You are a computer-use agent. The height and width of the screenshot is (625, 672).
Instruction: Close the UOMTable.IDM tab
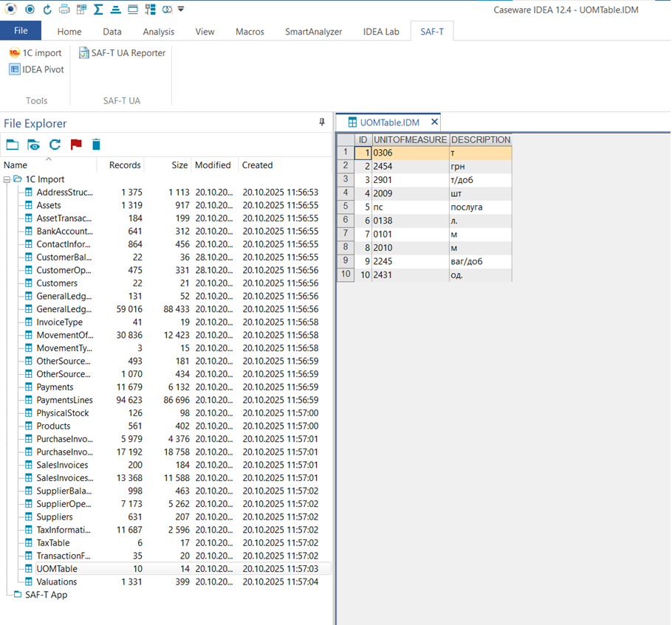(434, 122)
